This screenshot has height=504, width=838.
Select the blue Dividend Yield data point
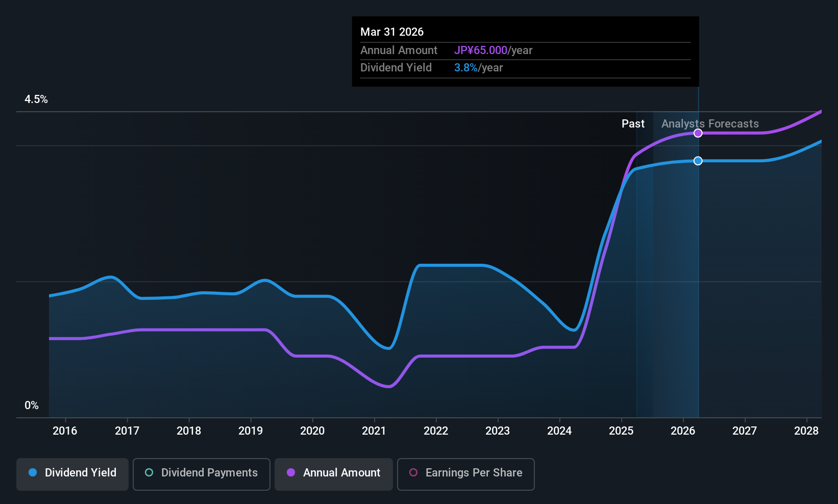(x=698, y=161)
